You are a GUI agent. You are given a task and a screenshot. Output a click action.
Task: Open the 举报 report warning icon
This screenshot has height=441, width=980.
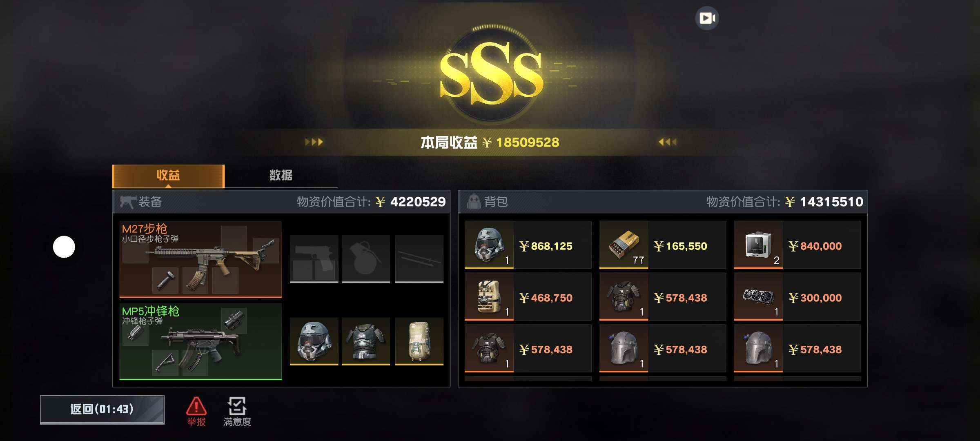tap(196, 412)
